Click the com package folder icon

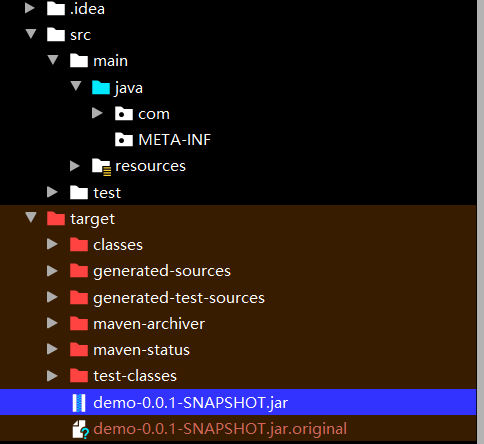click(124, 114)
